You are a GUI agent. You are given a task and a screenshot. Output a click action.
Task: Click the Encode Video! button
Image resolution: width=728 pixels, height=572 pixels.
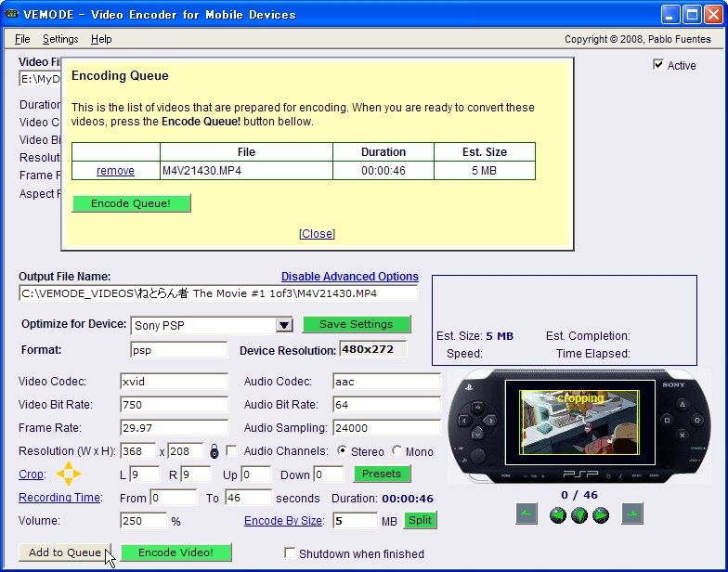pyautogui.click(x=175, y=552)
